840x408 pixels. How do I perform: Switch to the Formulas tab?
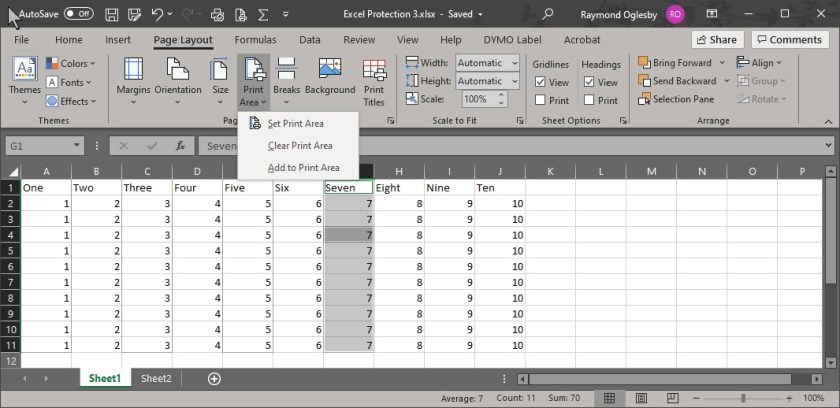pyautogui.click(x=256, y=40)
